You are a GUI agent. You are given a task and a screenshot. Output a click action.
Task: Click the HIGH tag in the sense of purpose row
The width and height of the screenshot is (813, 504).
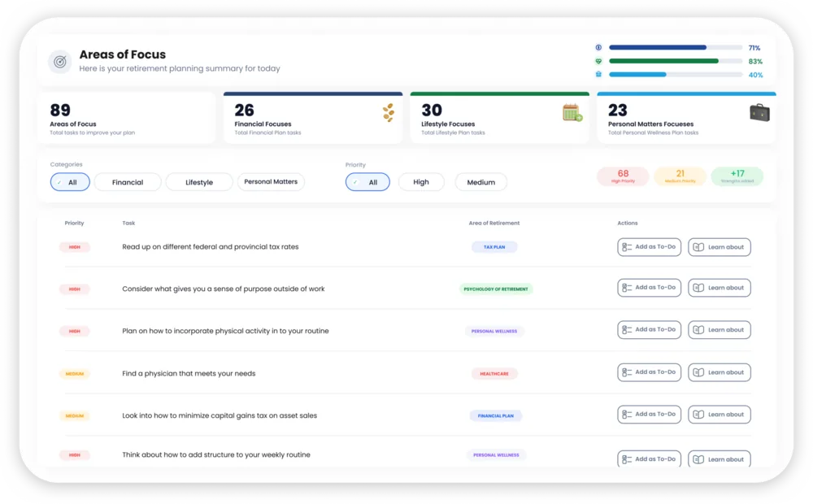point(75,289)
